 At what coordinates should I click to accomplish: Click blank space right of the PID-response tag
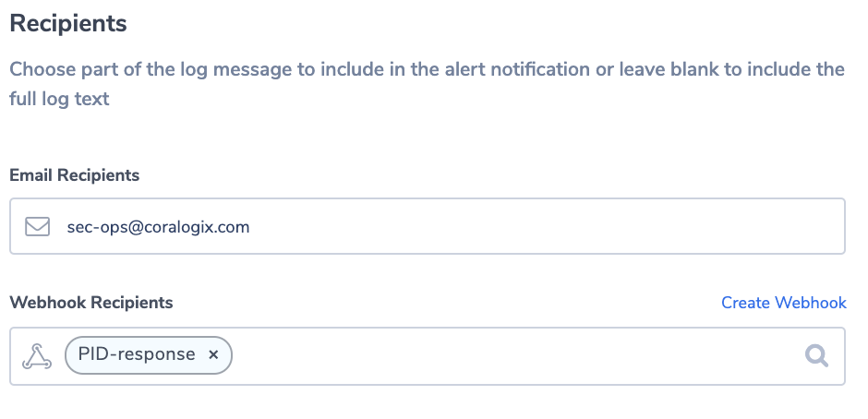[x=515, y=356]
